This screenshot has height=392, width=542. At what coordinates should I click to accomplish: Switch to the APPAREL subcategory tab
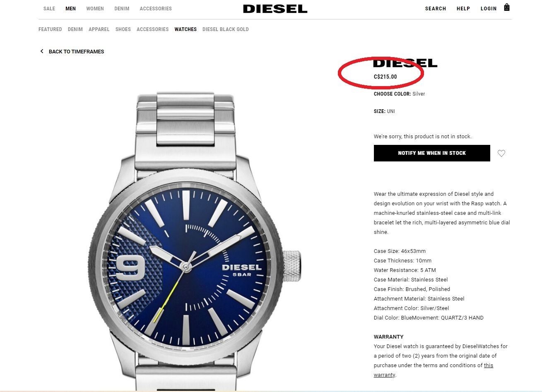[x=99, y=29]
